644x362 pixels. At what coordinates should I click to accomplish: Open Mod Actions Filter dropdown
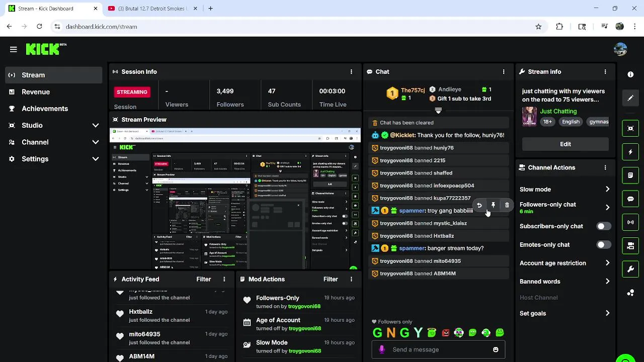pos(331,280)
